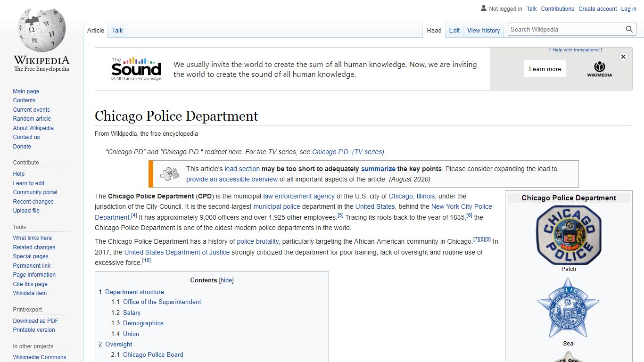644x362 pixels.
Task: Open the Printable version
Action: click(x=34, y=330)
